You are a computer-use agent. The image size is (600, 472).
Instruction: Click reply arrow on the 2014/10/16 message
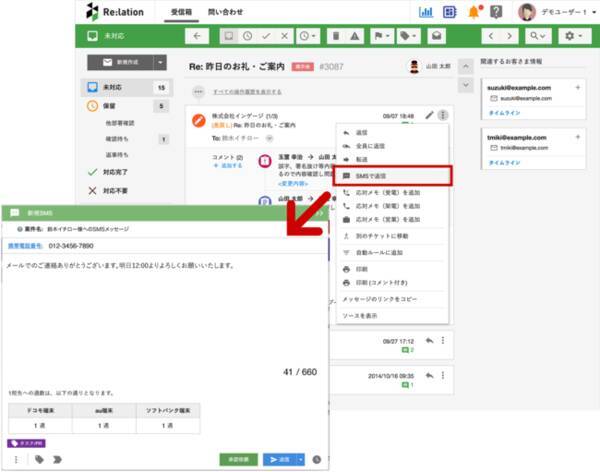(x=429, y=376)
